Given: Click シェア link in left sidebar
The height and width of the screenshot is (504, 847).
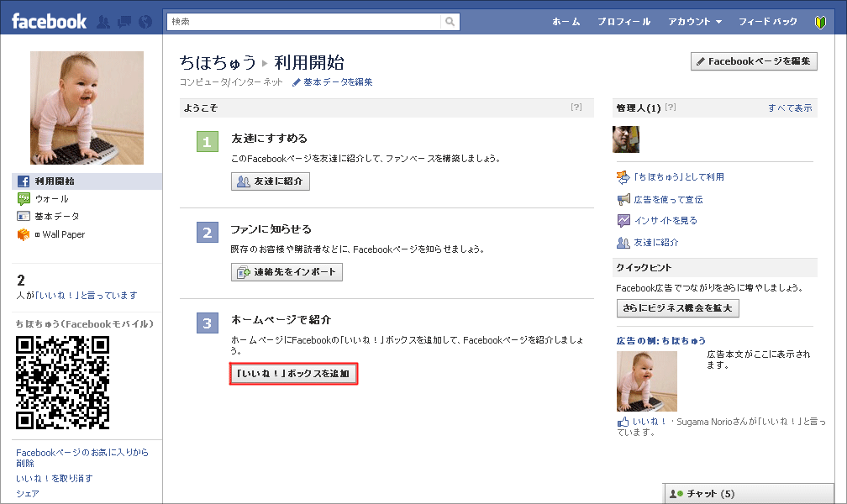Looking at the screenshot, I should click(27, 494).
